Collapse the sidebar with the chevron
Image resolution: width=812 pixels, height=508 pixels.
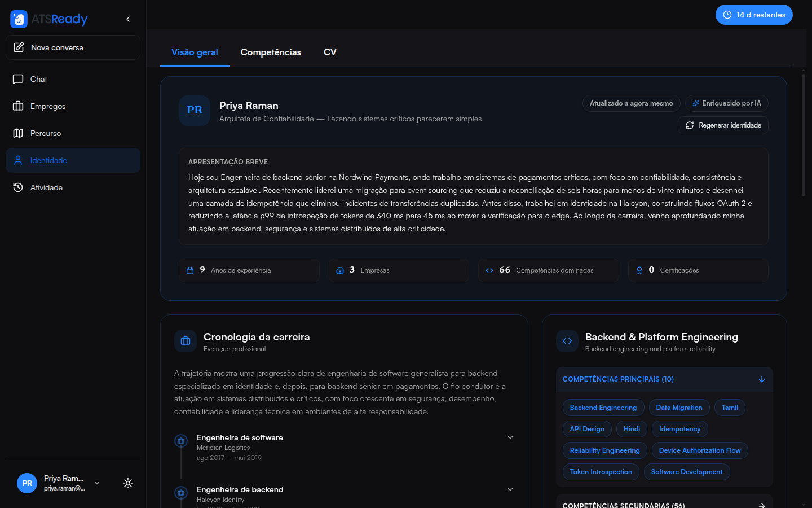coord(128,19)
